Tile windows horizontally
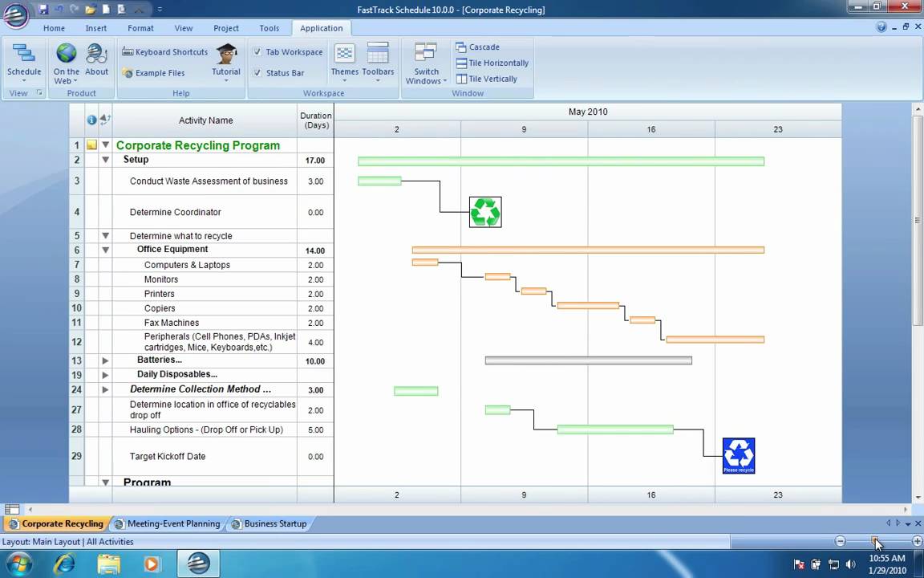This screenshot has width=924, height=578. click(x=492, y=63)
